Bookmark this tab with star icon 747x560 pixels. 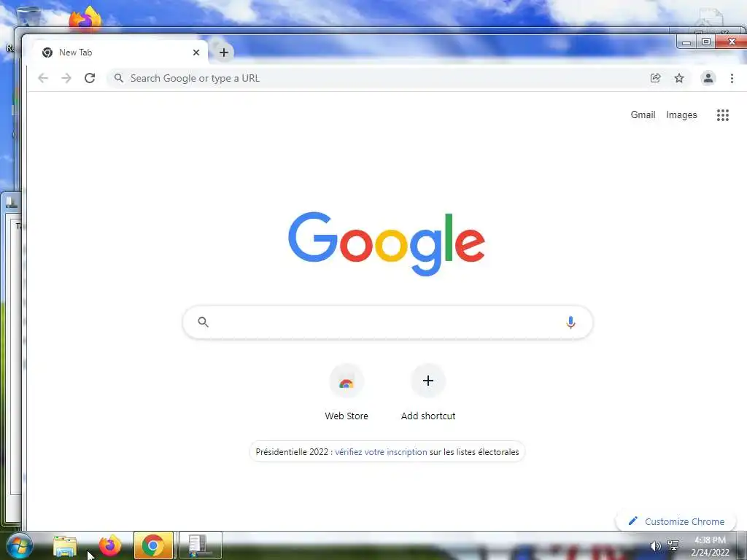point(679,78)
